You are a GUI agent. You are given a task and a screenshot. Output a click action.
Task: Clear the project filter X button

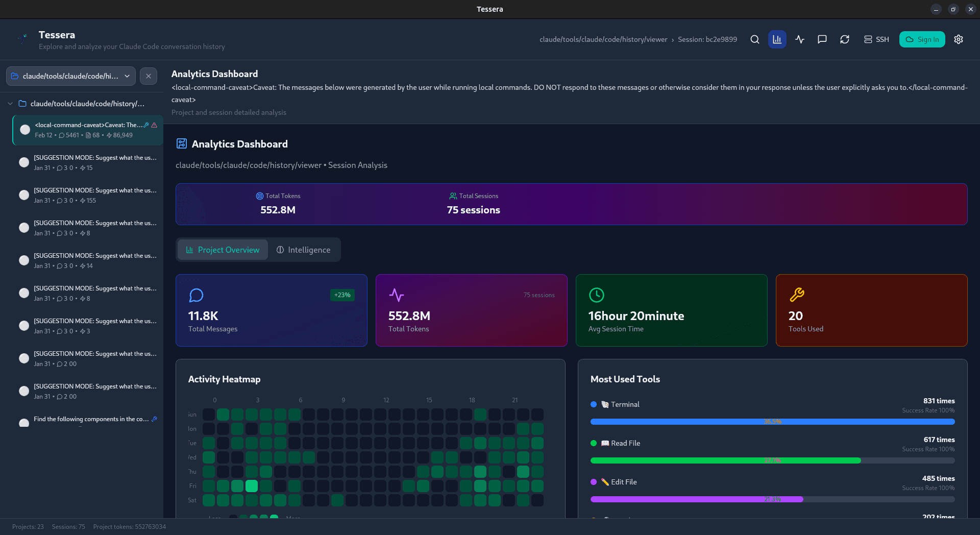click(x=149, y=76)
